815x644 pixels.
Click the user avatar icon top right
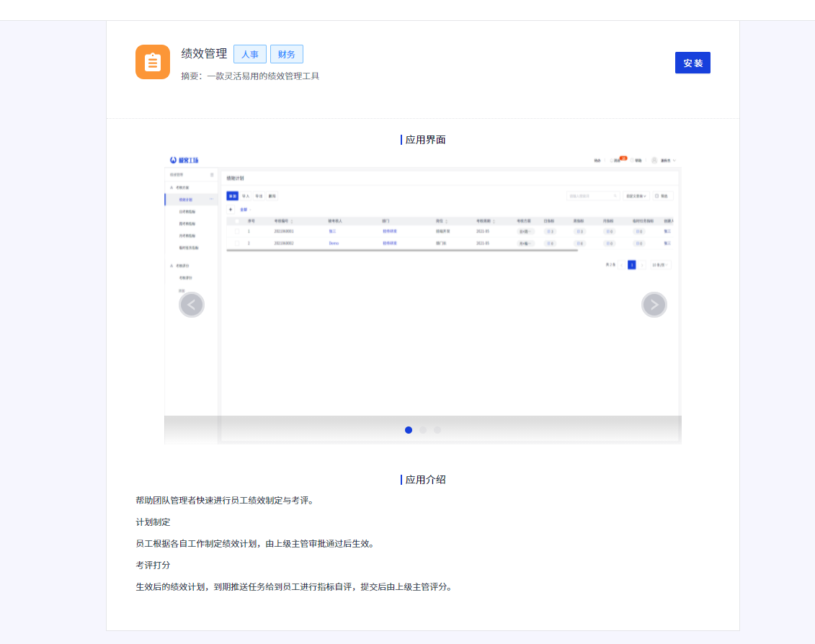coord(654,160)
